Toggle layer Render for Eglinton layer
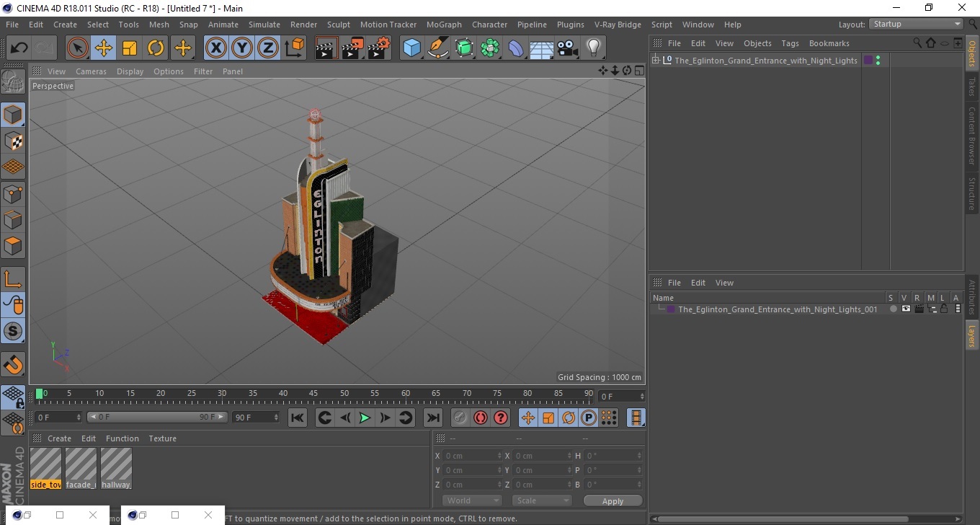The image size is (980, 525). pyautogui.click(x=919, y=309)
